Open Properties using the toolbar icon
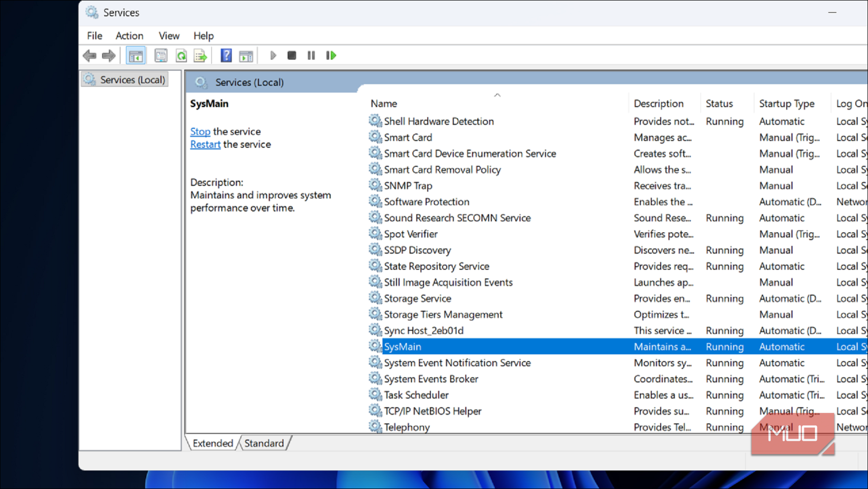Viewport: 868px width, 489px height. [x=160, y=55]
